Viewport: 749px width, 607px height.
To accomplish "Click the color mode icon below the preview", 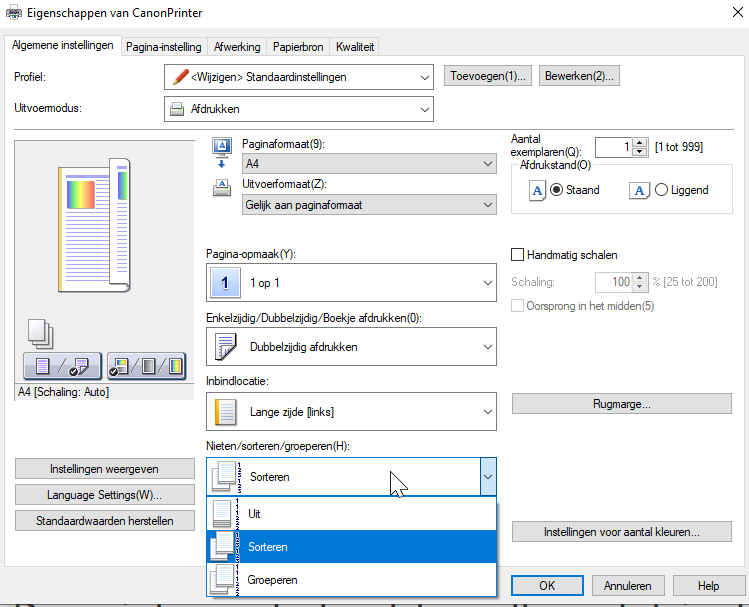I will click(x=146, y=367).
